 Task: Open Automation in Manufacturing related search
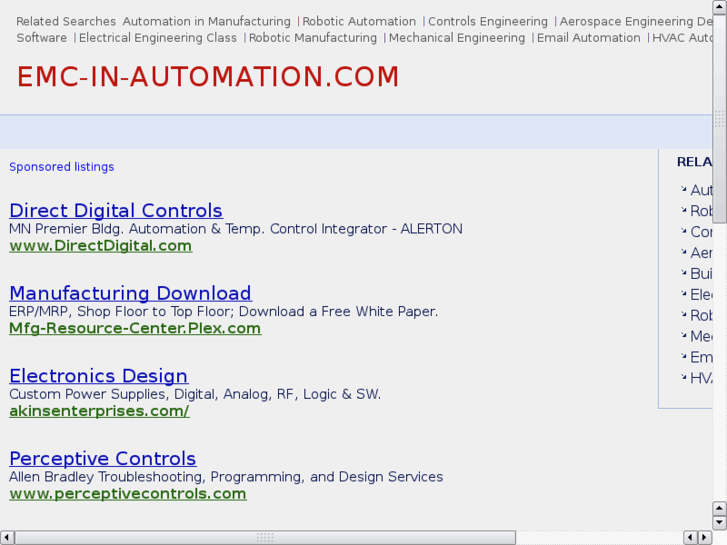point(206,21)
